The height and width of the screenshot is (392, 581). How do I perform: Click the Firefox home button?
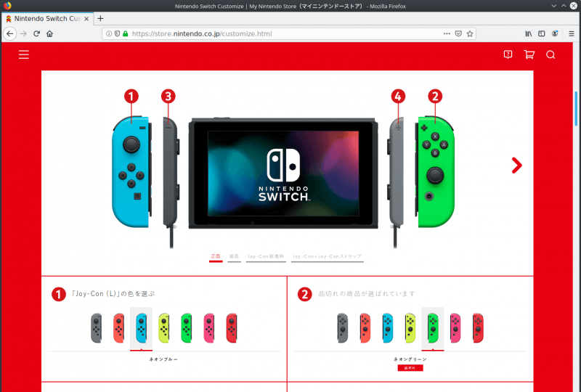pyautogui.click(x=49, y=33)
